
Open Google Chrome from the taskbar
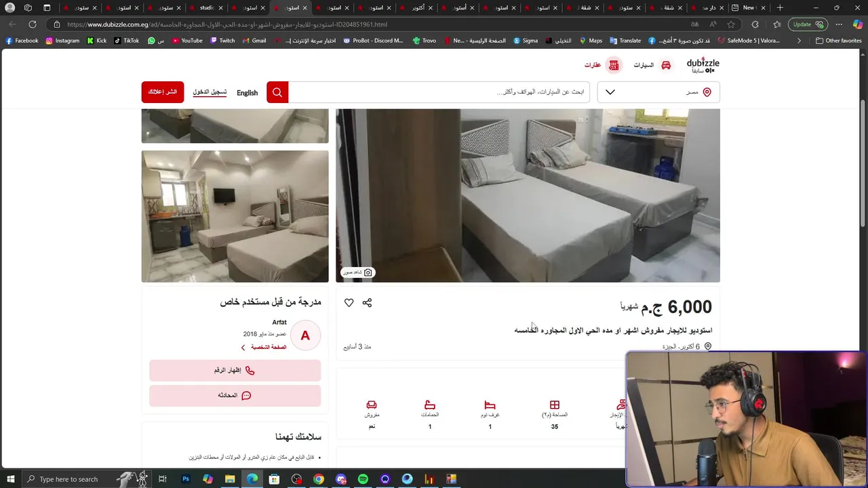[x=319, y=479]
